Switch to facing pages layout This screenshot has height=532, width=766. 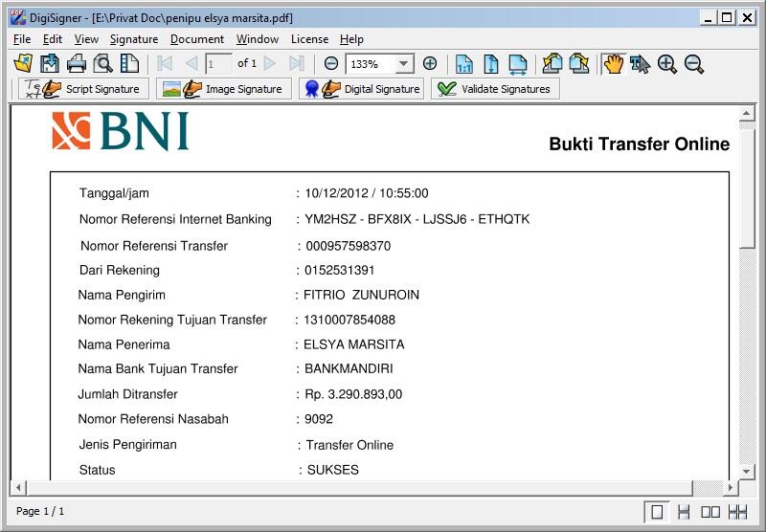click(710, 512)
